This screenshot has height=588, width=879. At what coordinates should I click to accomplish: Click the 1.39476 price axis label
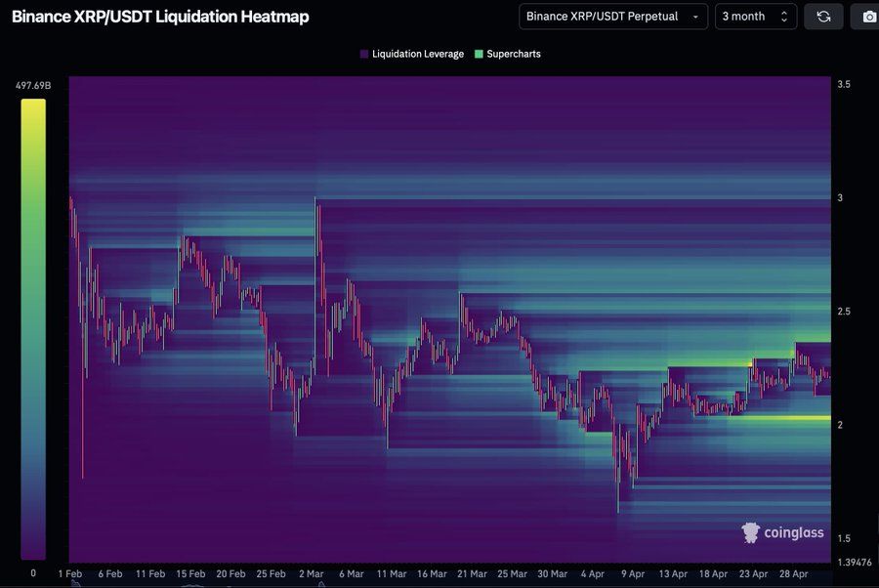click(855, 563)
